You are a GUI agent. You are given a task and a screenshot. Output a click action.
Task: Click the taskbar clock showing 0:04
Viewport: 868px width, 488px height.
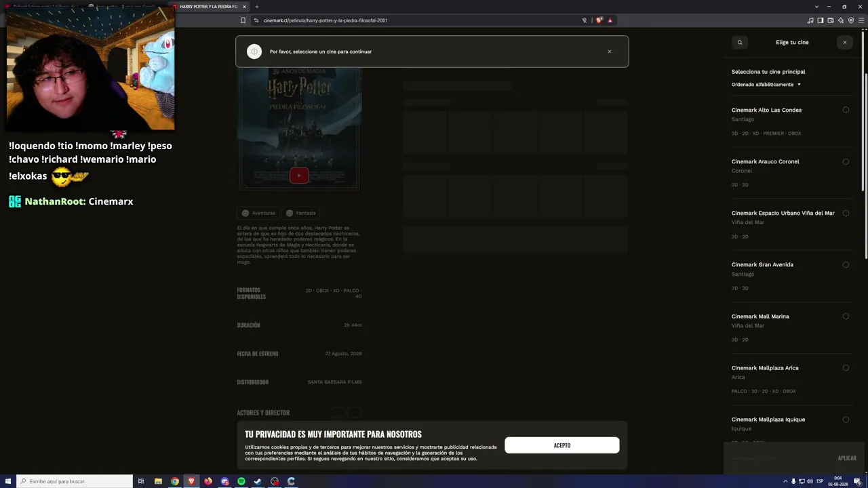pyautogui.click(x=838, y=481)
